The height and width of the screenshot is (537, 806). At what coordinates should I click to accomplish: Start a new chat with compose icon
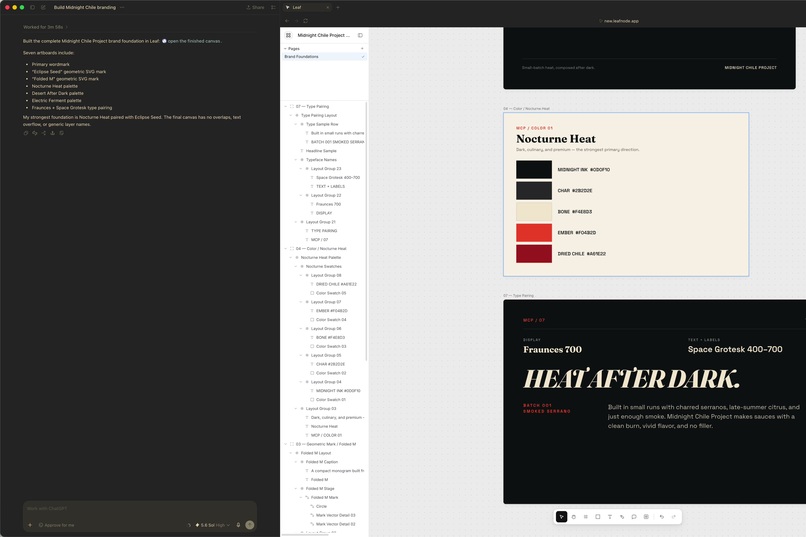point(43,7)
